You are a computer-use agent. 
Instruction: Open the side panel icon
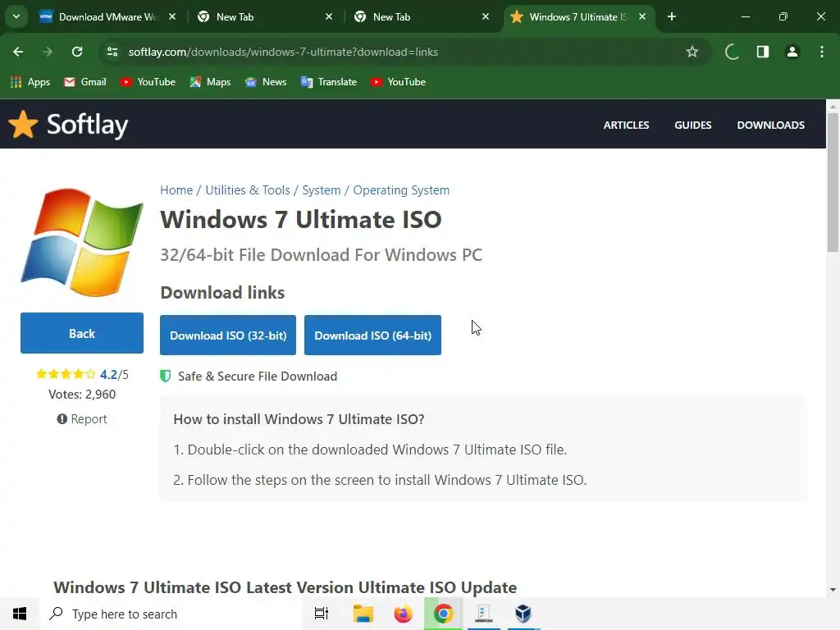(x=762, y=52)
